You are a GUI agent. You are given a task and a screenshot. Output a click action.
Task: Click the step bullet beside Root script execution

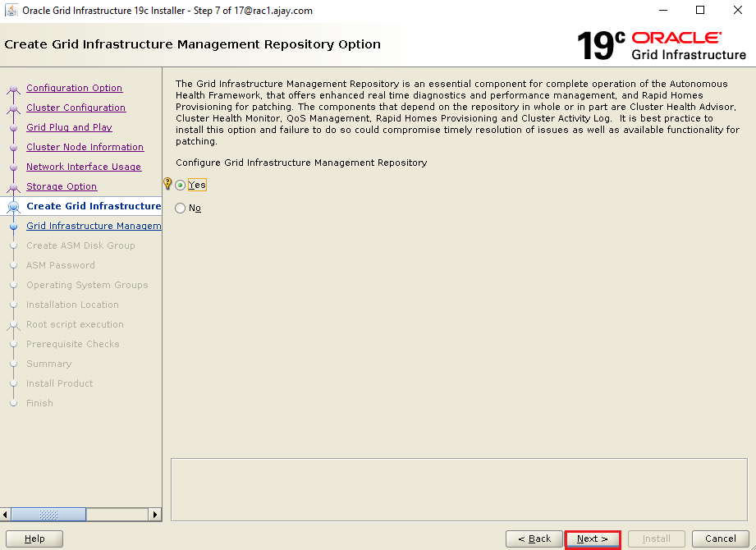coord(13,325)
